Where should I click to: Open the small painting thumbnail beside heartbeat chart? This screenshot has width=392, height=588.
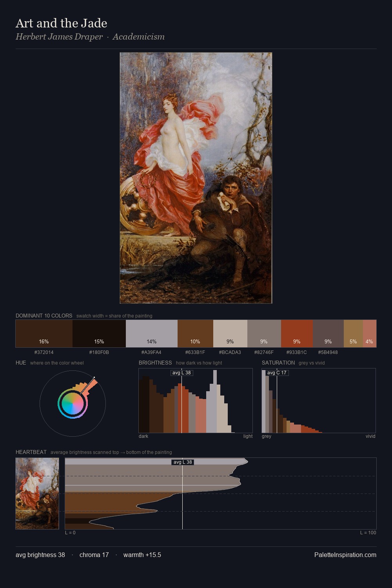[37, 494]
